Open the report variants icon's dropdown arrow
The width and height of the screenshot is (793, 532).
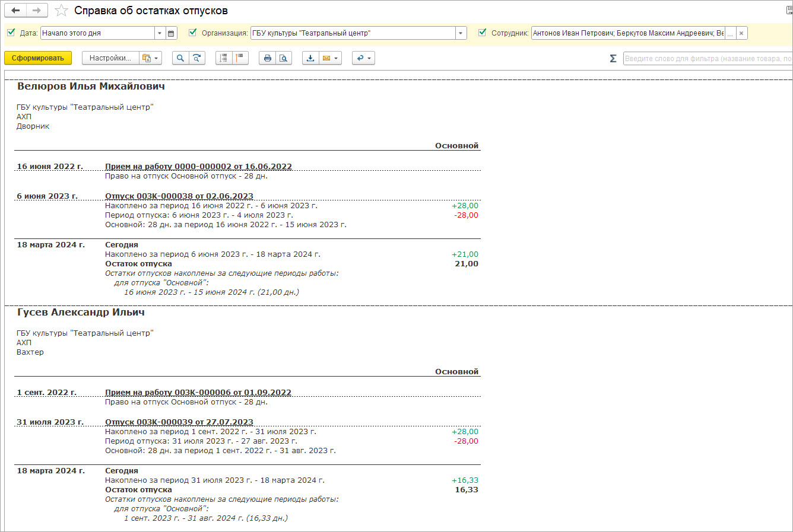157,58
